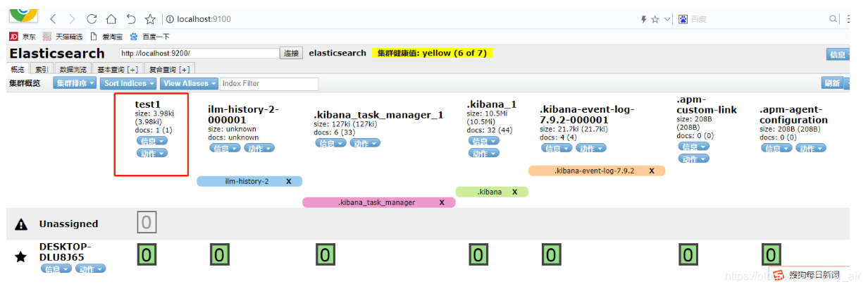Remove the ilm-history-2 alias with X
The height and width of the screenshot is (289, 868).
pos(289,181)
